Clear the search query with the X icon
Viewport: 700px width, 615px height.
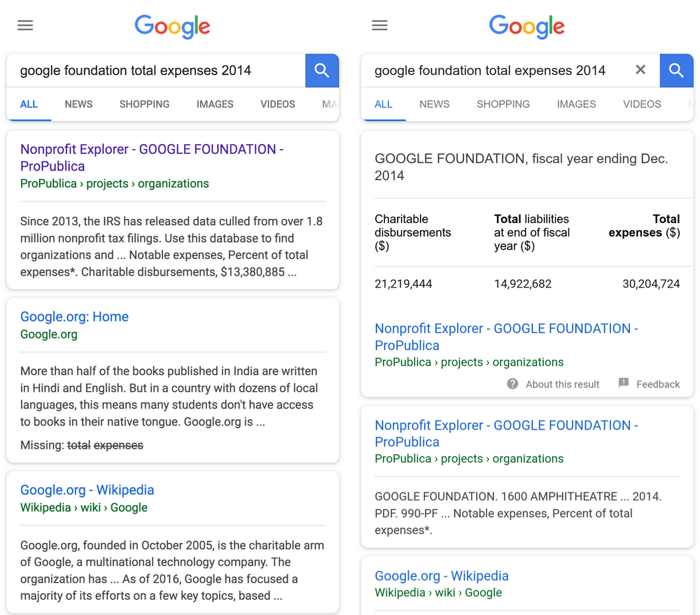640,70
